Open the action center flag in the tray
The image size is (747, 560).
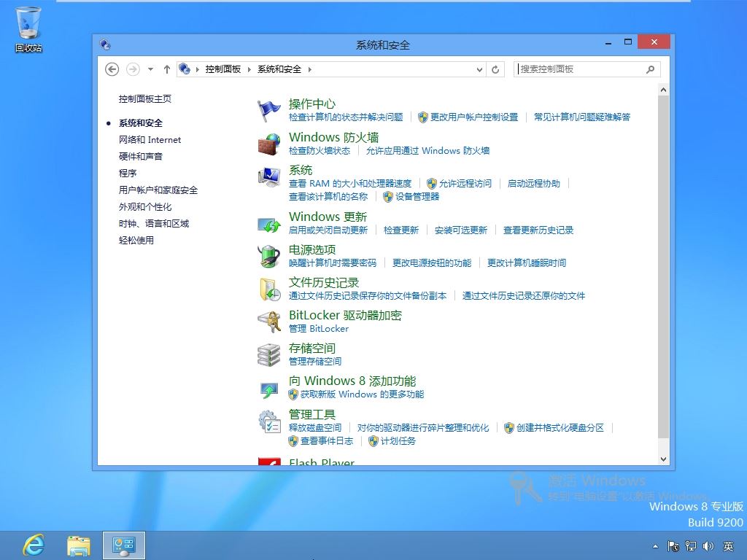click(x=673, y=546)
